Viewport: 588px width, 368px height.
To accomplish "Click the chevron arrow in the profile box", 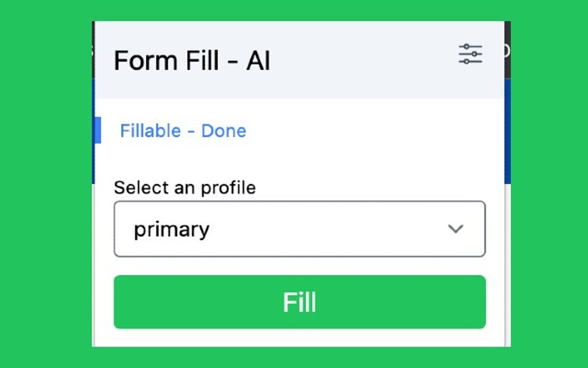I will (455, 229).
